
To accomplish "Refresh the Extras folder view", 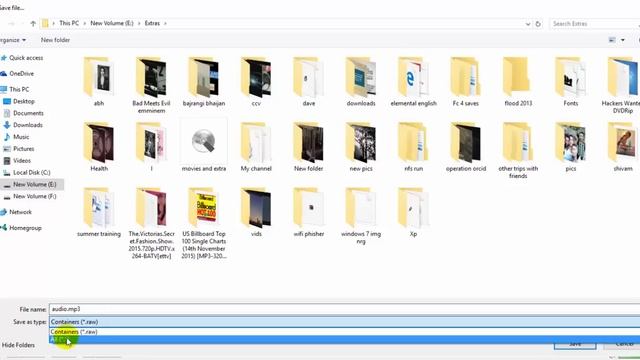I will [x=538, y=24].
